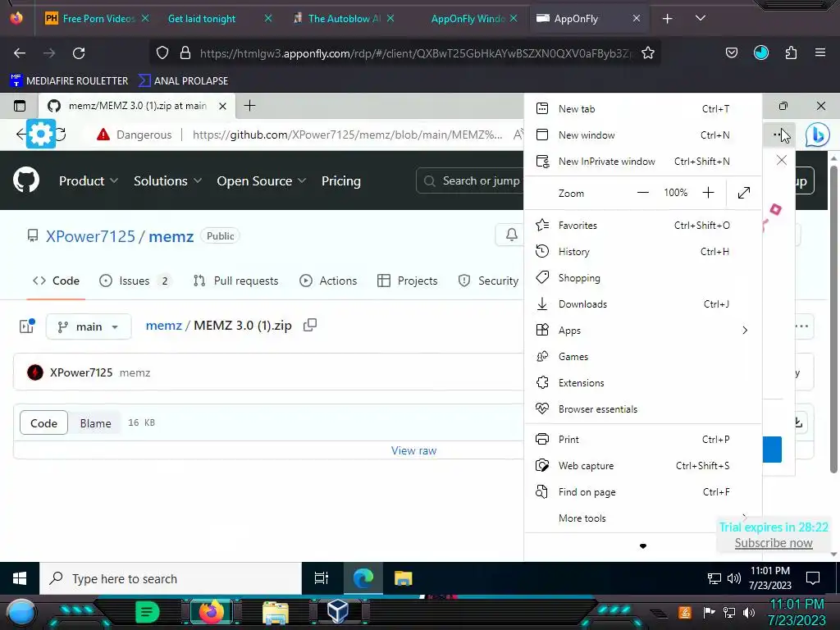Open History menu entry
Screen dimensions: 840x630
pos(643,252)
